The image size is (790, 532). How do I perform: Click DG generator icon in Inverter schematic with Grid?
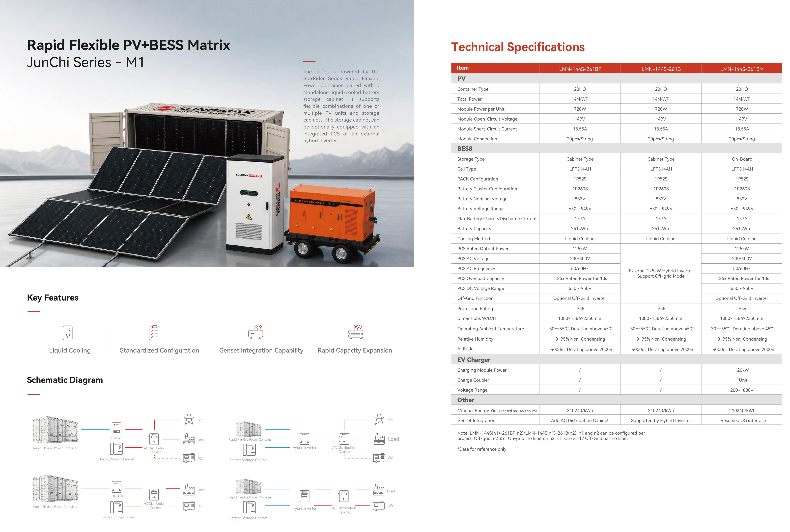189,458
